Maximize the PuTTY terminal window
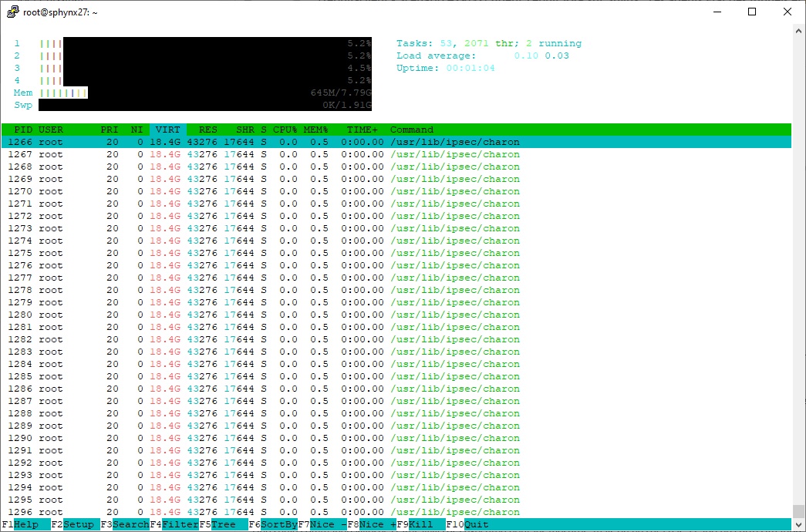Image resolution: width=806 pixels, height=532 pixels. pos(752,12)
